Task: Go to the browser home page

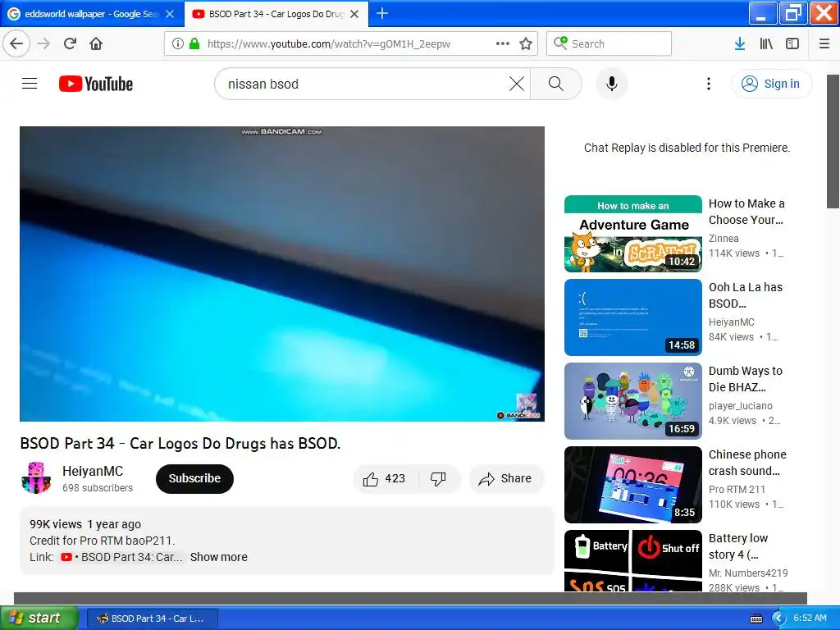Action: tap(96, 43)
